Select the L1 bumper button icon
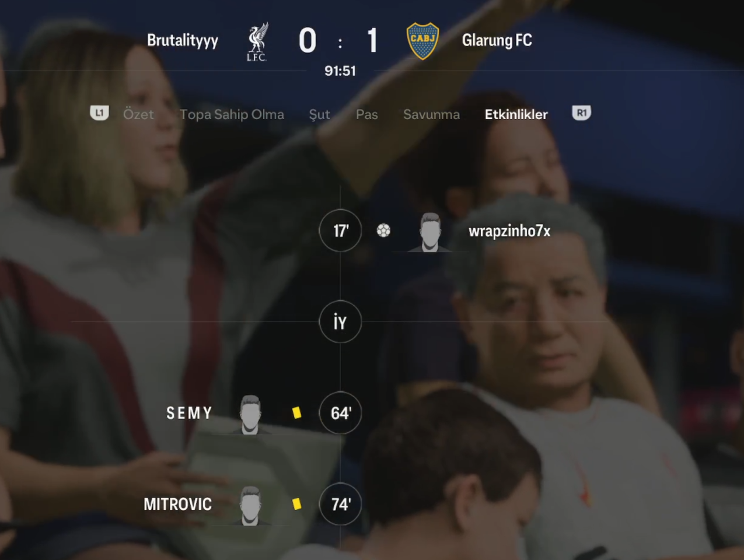This screenshot has width=744, height=560. 100,113
